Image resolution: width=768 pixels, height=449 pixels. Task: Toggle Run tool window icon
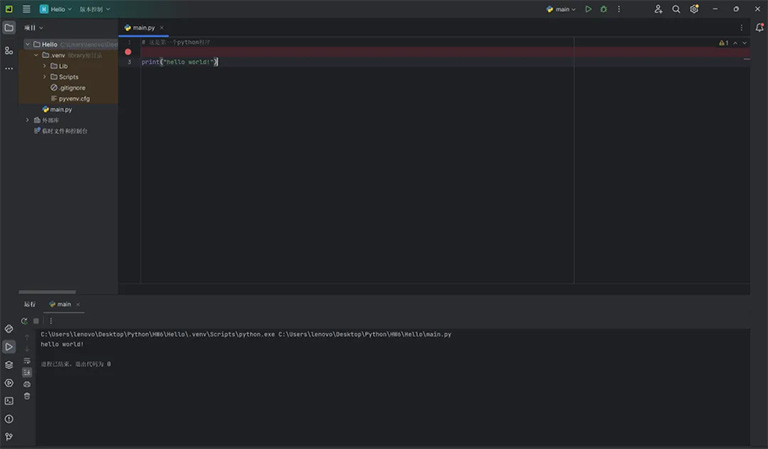pos(9,347)
